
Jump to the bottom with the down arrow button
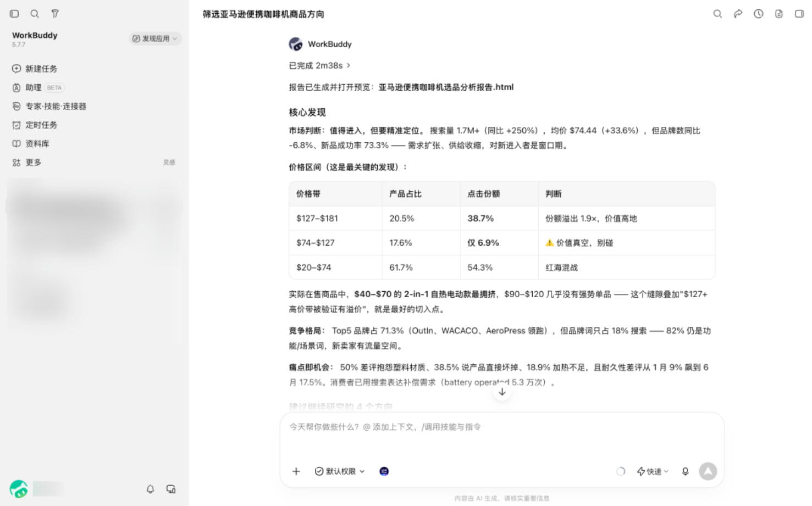point(502,392)
